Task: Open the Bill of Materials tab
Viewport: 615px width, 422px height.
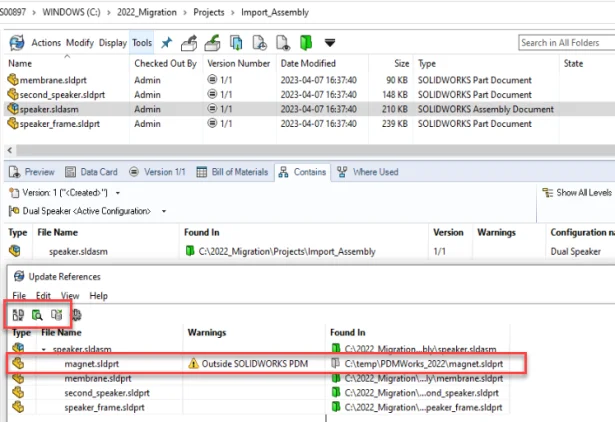Action: (235, 172)
